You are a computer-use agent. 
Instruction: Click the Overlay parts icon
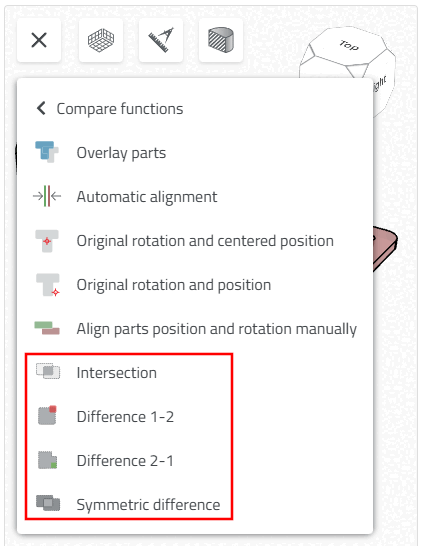[47, 152]
